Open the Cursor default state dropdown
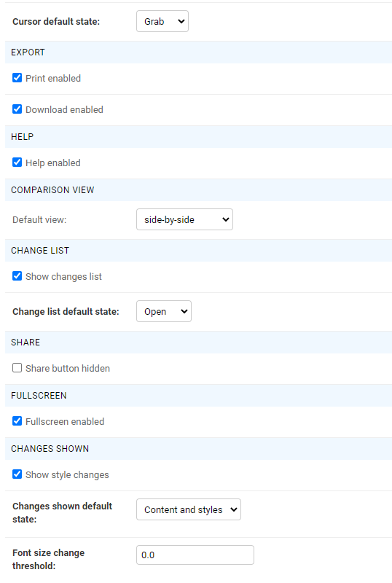 tap(162, 21)
